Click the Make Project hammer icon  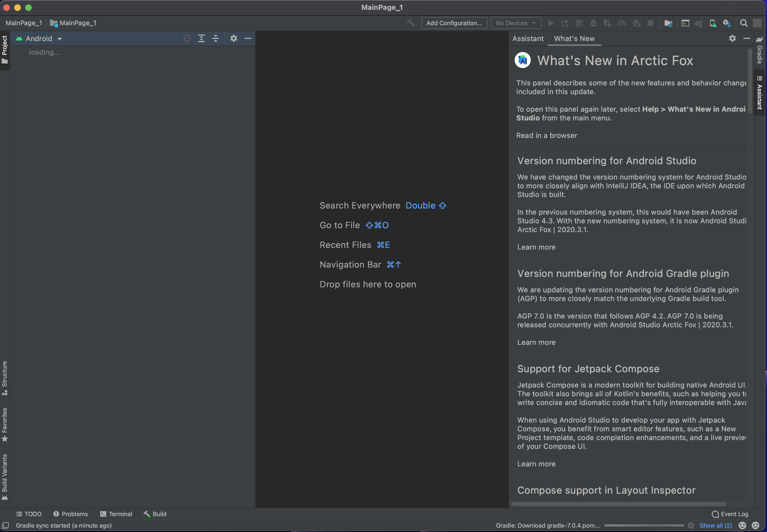coord(411,23)
